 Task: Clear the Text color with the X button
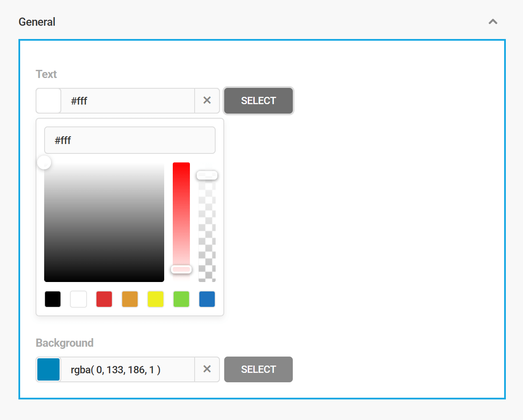207,100
